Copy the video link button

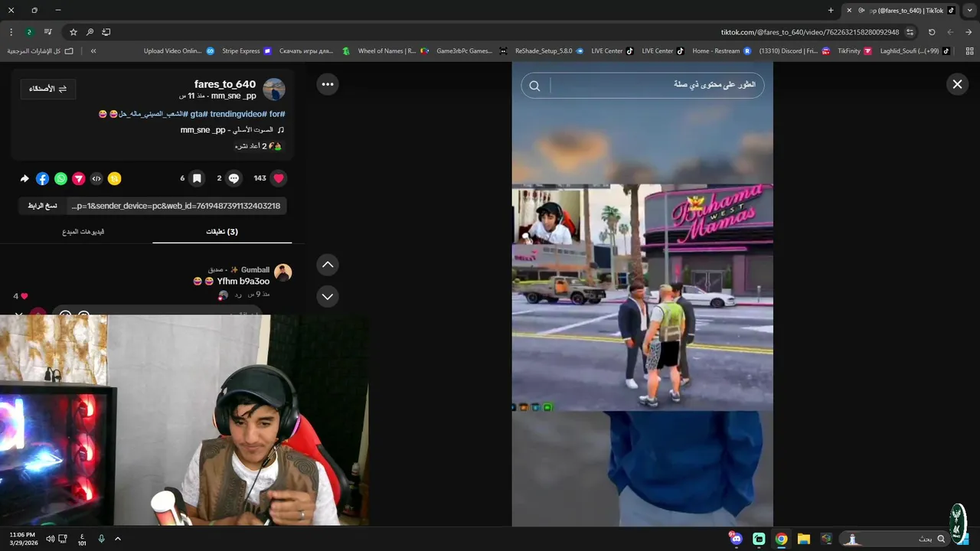[43, 206]
